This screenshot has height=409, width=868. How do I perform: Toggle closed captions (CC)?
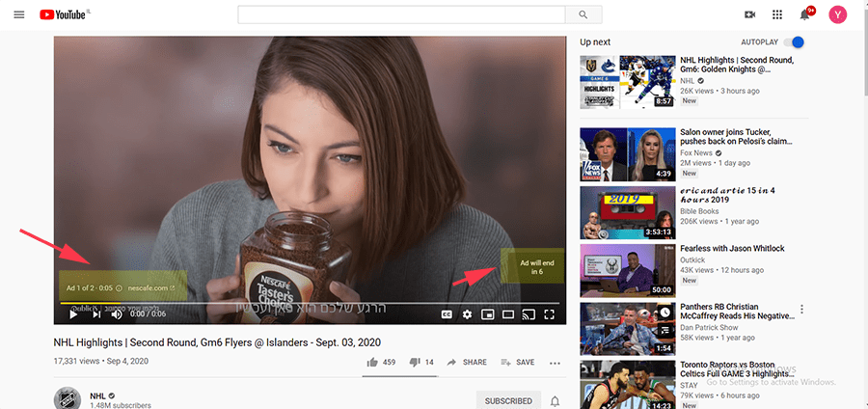(x=447, y=314)
